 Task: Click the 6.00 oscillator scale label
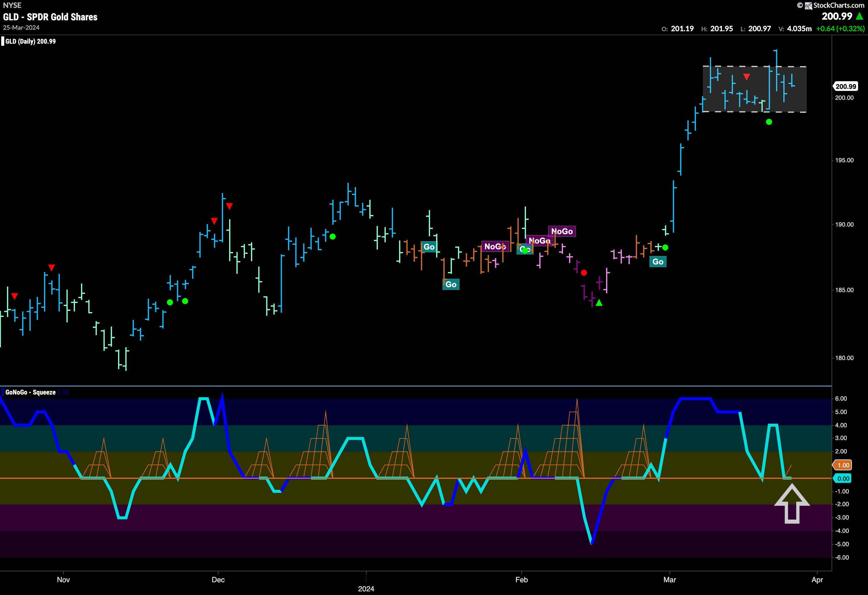click(x=841, y=399)
